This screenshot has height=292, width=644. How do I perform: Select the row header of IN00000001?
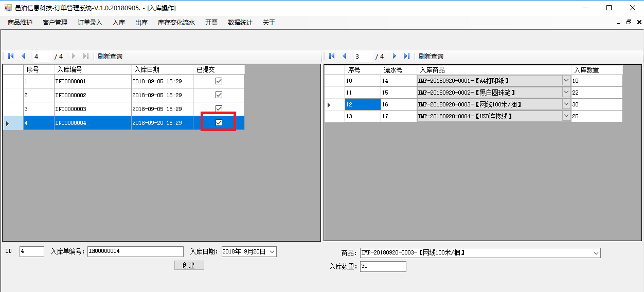(x=13, y=81)
